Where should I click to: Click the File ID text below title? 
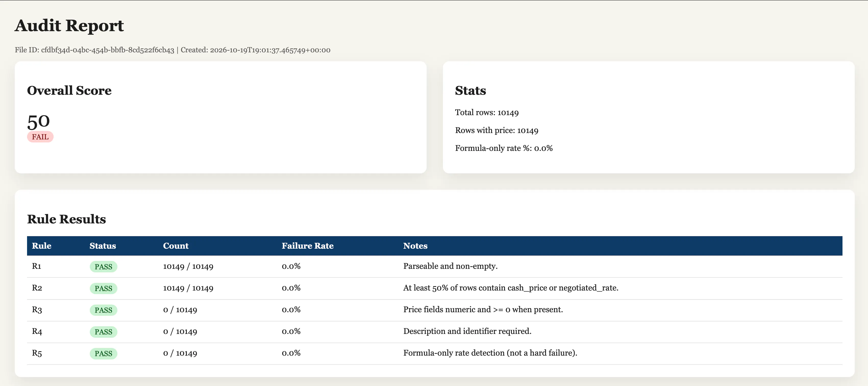[94, 50]
